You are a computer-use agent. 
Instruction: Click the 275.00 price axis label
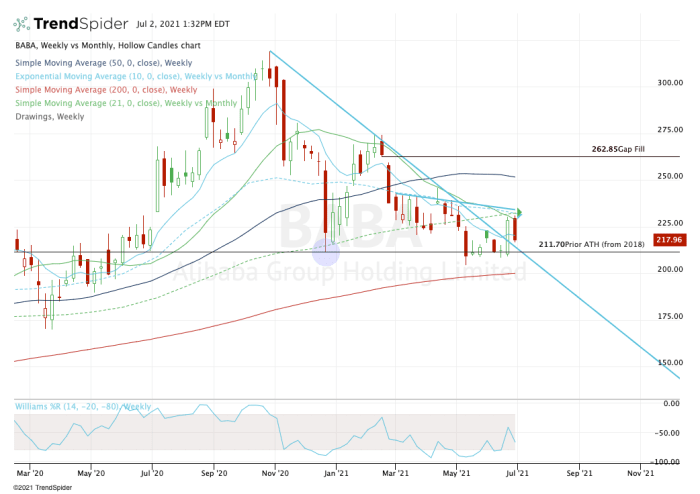[670, 129]
